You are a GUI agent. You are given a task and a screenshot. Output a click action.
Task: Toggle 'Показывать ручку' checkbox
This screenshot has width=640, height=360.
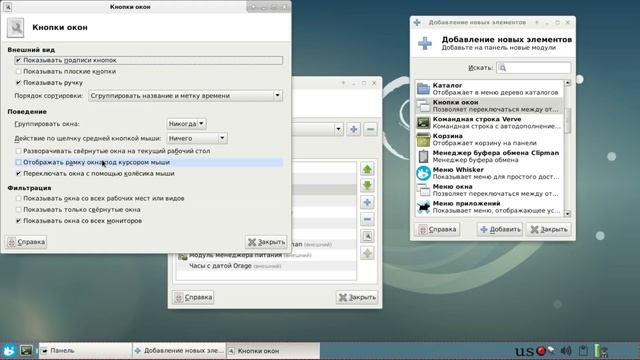[x=18, y=82]
